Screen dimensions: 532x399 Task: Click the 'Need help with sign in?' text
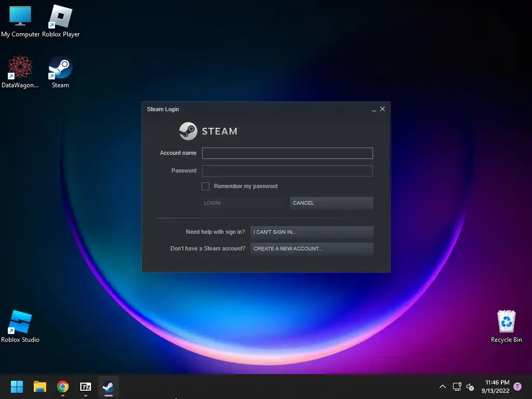click(216, 232)
